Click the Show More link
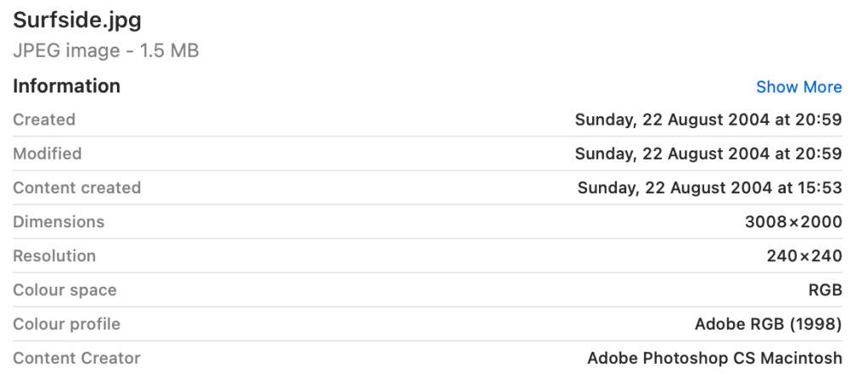This screenshot has height=380, width=868. coord(798,87)
